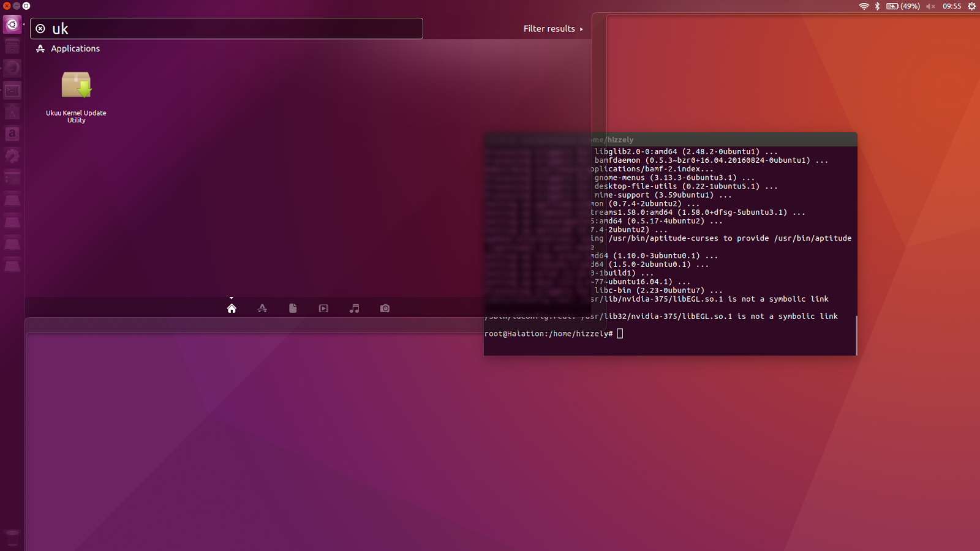This screenshot has width=980, height=551.
Task: Open Ubuntu Software from the launcher
Action: click(12, 113)
